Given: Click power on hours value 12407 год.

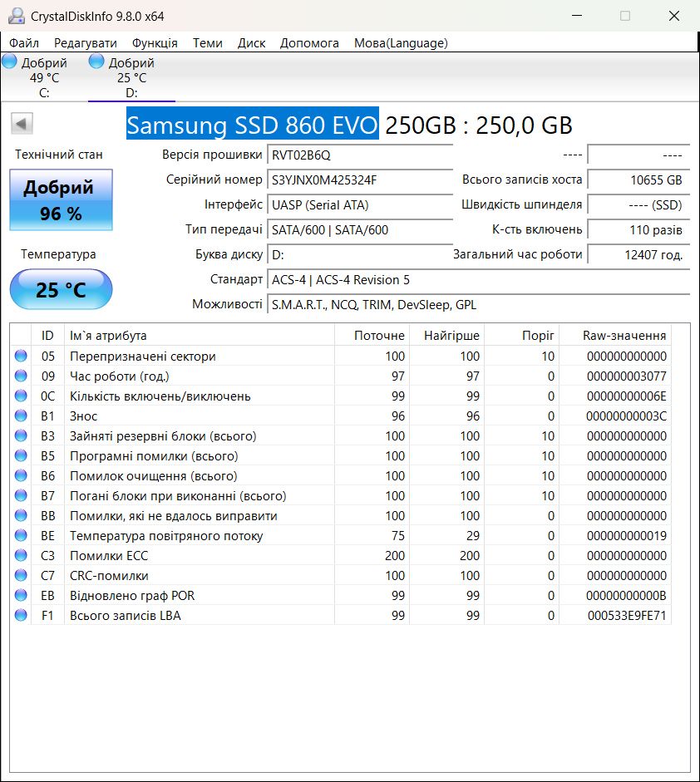Looking at the screenshot, I should click(638, 254).
